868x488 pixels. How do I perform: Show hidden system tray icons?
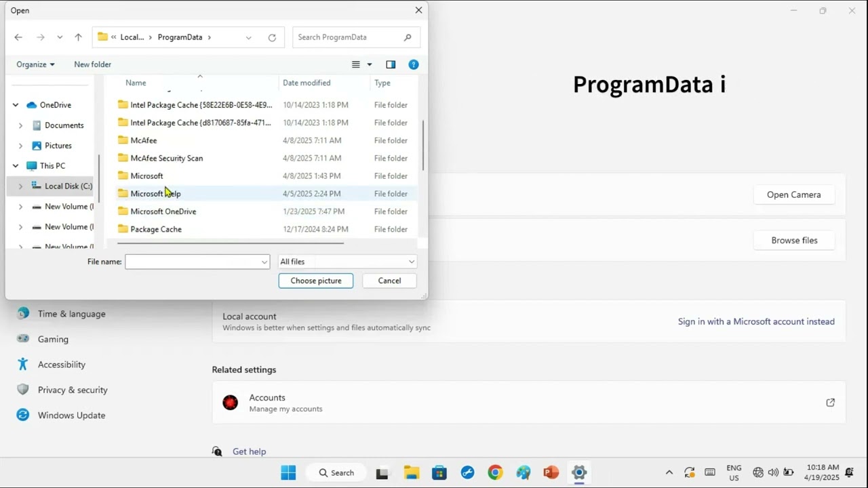click(669, 472)
